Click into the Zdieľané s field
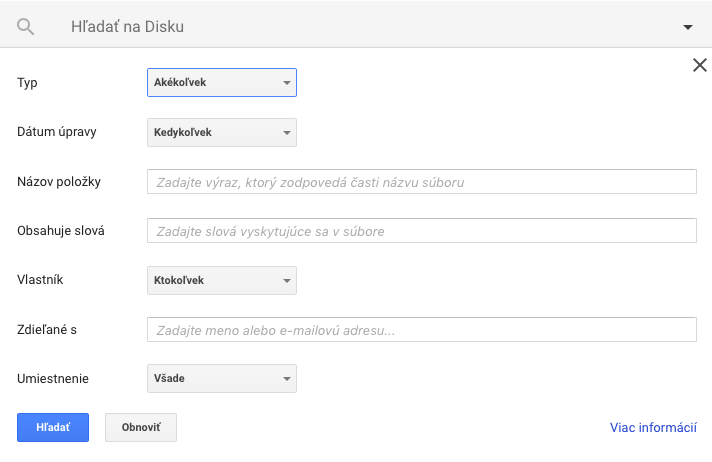The image size is (712, 462). (x=422, y=330)
